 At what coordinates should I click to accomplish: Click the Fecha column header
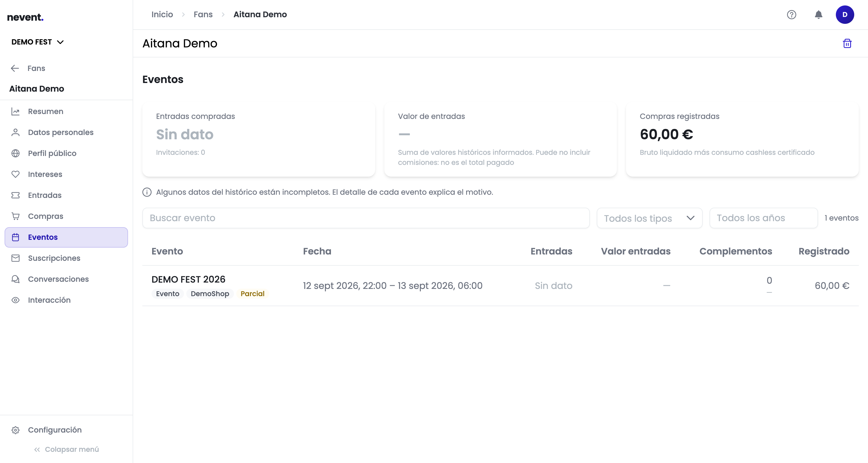(317, 251)
